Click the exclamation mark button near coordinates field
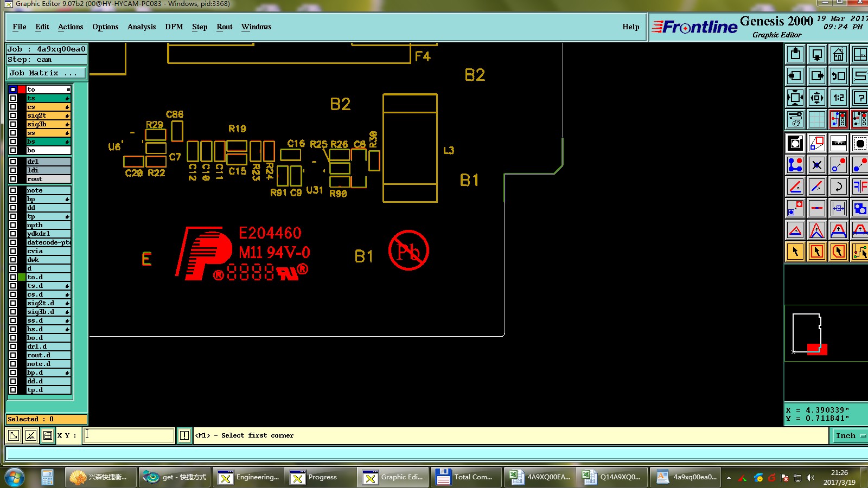 [184, 435]
